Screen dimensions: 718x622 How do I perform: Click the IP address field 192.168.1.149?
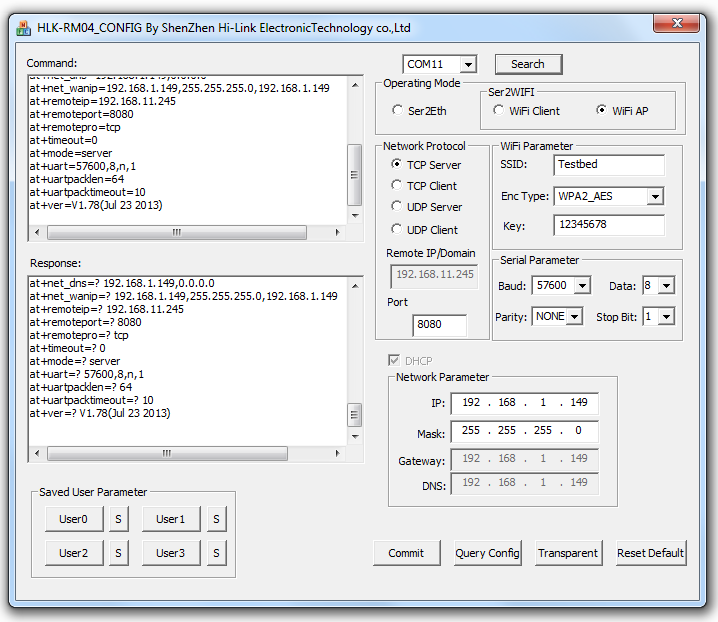(524, 403)
